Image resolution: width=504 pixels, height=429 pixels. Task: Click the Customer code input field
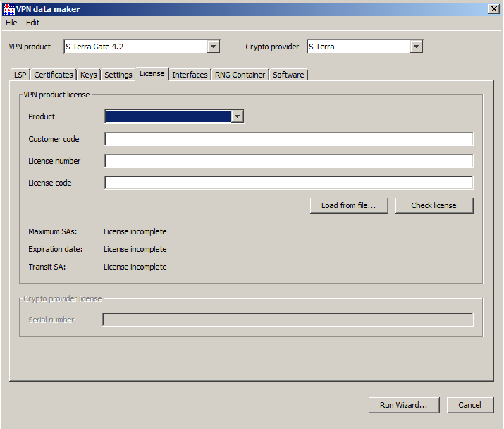click(x=288, y=139)
